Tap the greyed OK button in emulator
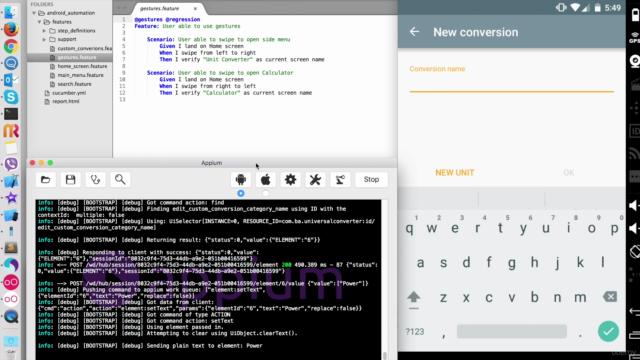 tap(569, 173)
